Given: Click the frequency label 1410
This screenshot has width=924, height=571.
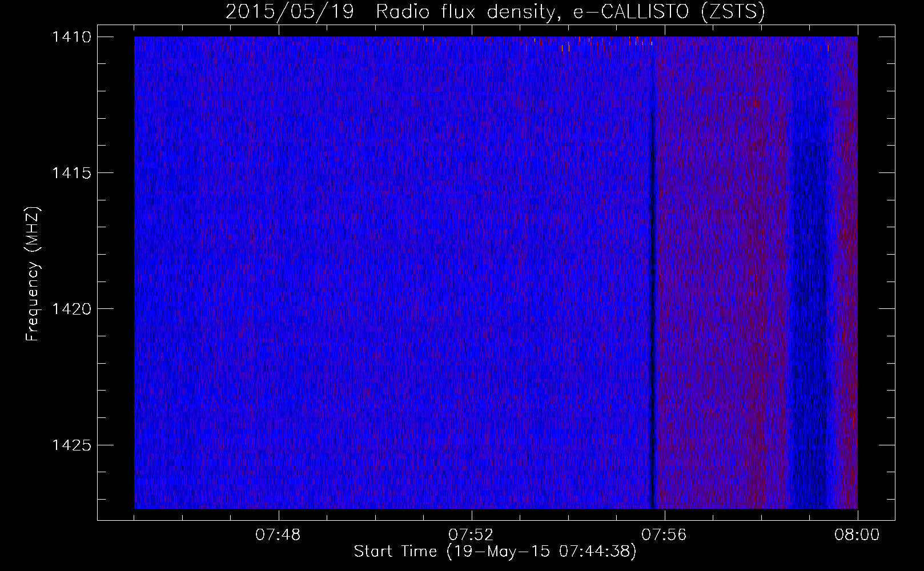Looking at the screenshot, I should click(x=71, y=37).
